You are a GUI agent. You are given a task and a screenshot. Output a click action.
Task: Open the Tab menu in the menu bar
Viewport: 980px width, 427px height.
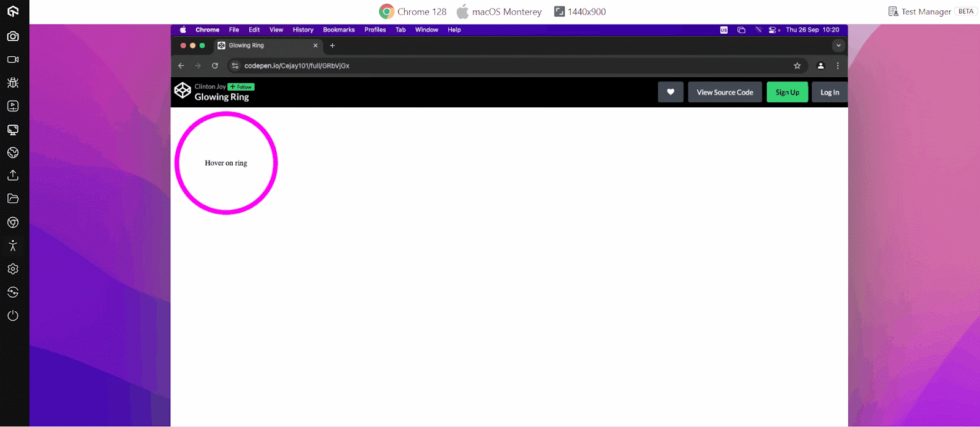[401, 29]
